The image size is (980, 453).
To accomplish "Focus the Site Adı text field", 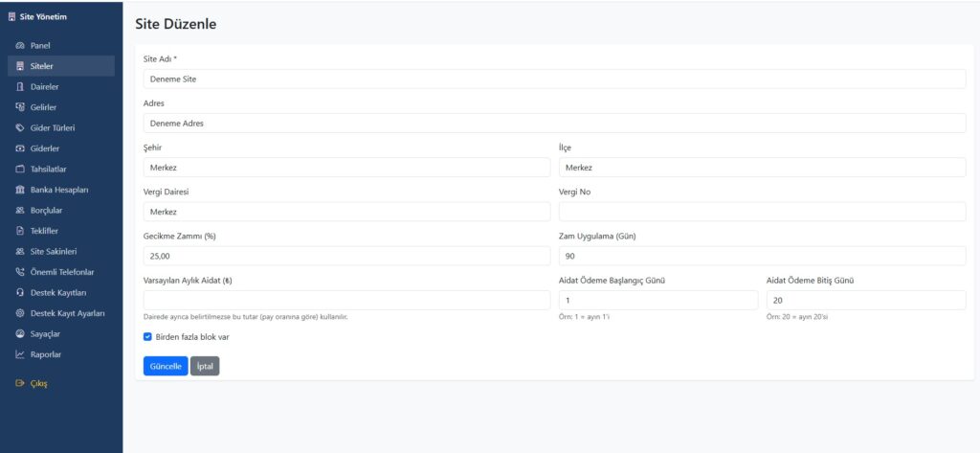I will pos(554,79).
